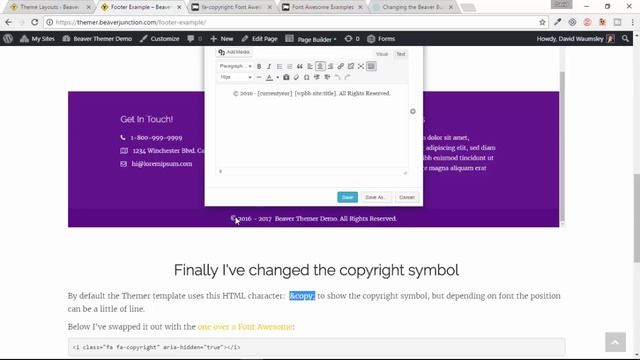Click the updates counter icon

pyautogui.click(x=352, y=39)
